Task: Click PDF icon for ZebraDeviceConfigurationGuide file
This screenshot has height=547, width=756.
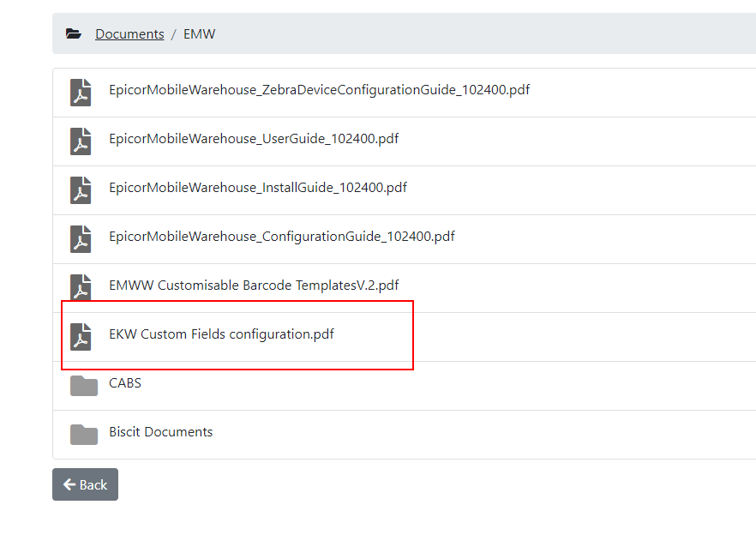Action: pyautogui.click(x=81, y=92)
